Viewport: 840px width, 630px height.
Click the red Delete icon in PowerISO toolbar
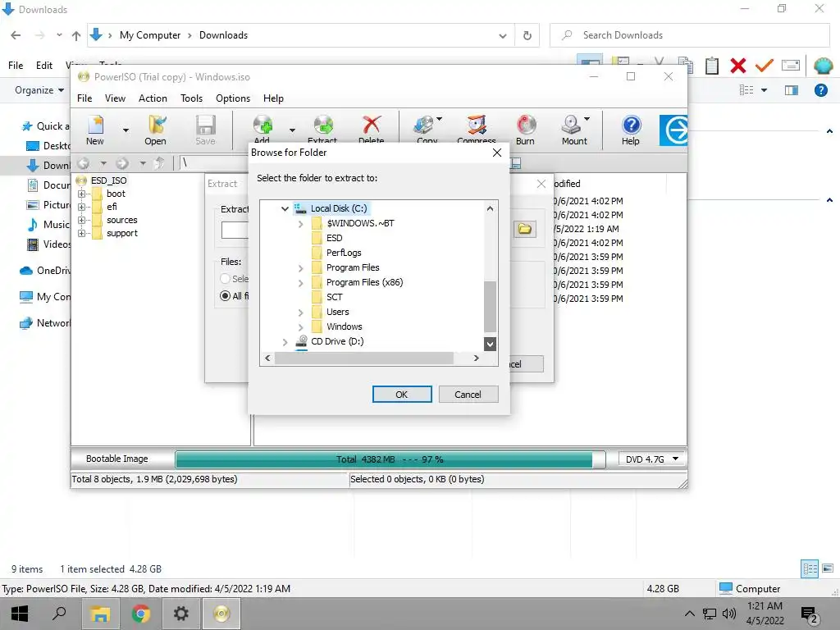[x=372, y=126]
